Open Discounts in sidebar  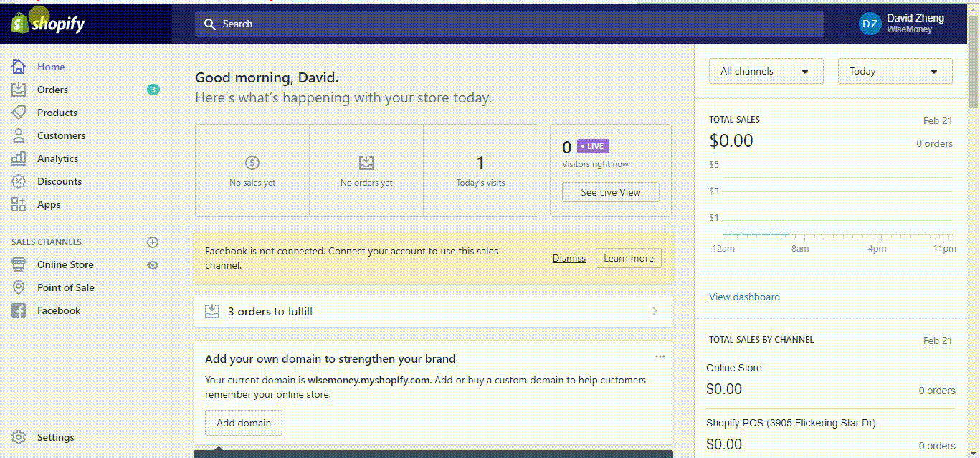coord(60,181)
